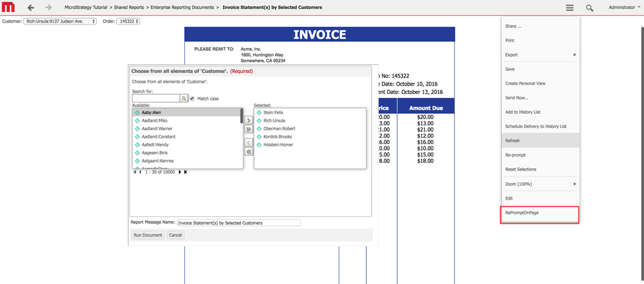Choose Schedule Delivery to History List

540,127
